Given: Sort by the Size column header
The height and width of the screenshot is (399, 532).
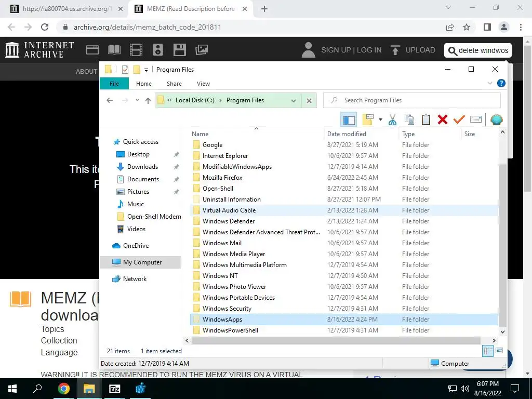Looking at the screenshot, I should tap(480, 134).
